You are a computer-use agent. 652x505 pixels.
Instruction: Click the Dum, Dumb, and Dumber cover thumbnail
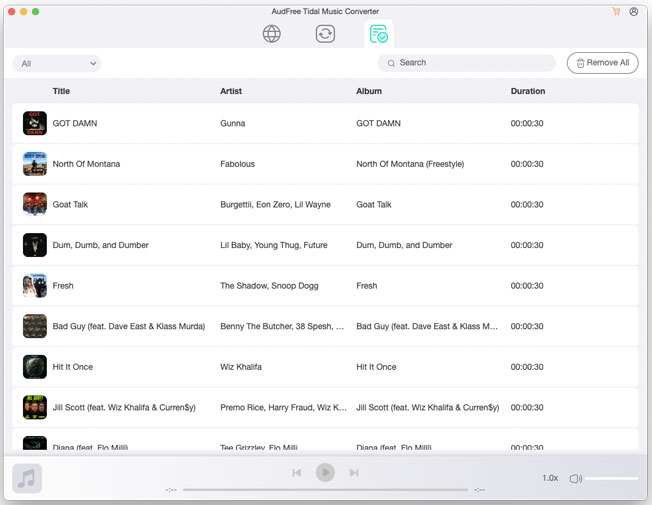(x=35, y=245)
